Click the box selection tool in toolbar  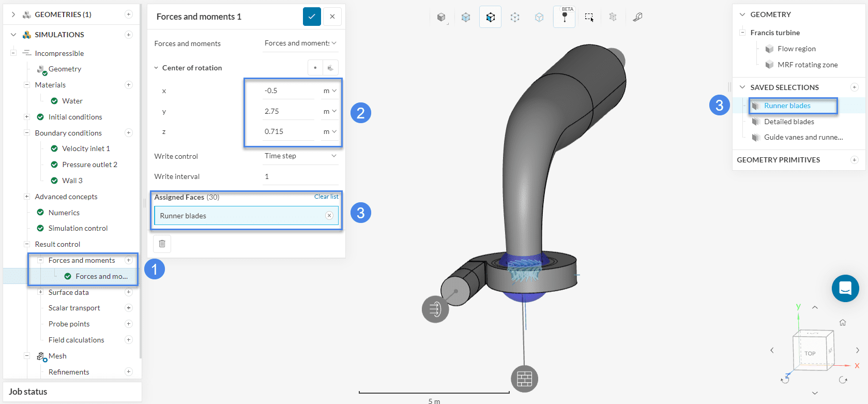click(x=589, y=17)
